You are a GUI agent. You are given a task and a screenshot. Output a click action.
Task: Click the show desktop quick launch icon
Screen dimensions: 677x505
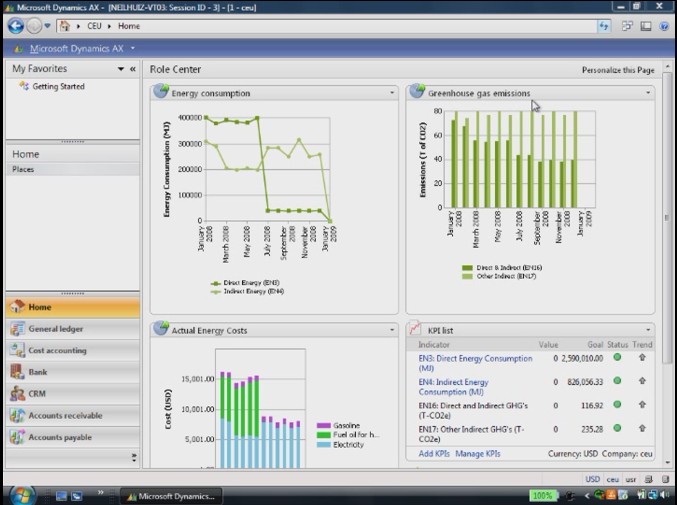[x=61, y=496]
